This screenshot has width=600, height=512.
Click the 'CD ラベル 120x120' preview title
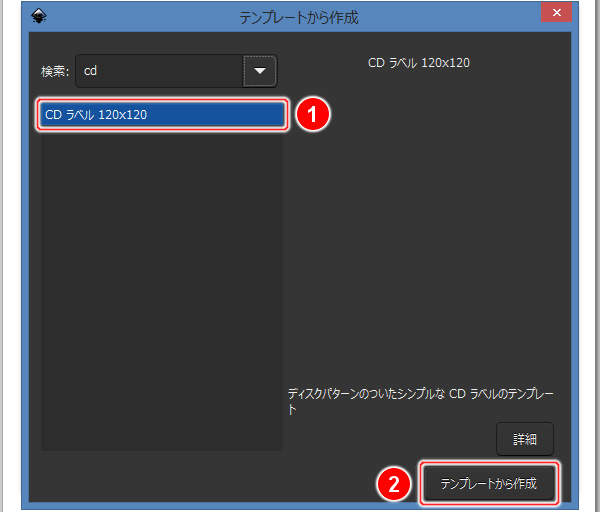pyautogui.click(x=419, y=63)
